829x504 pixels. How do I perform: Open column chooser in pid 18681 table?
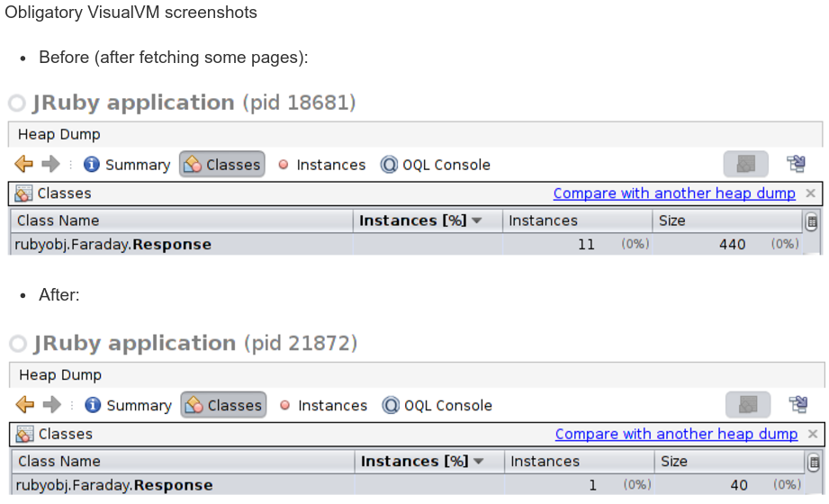point(812,221)
